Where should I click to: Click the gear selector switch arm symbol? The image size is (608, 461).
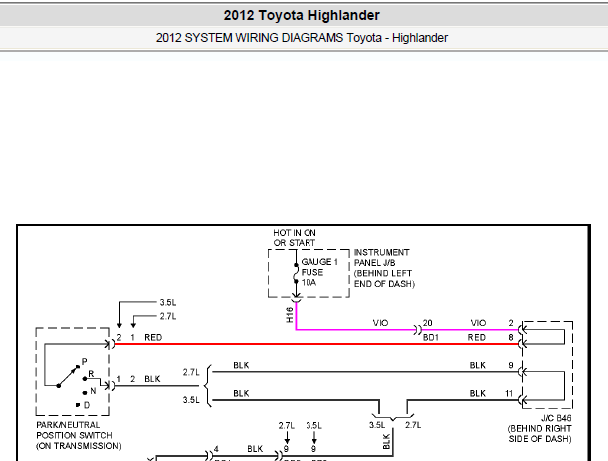point(68,376)
